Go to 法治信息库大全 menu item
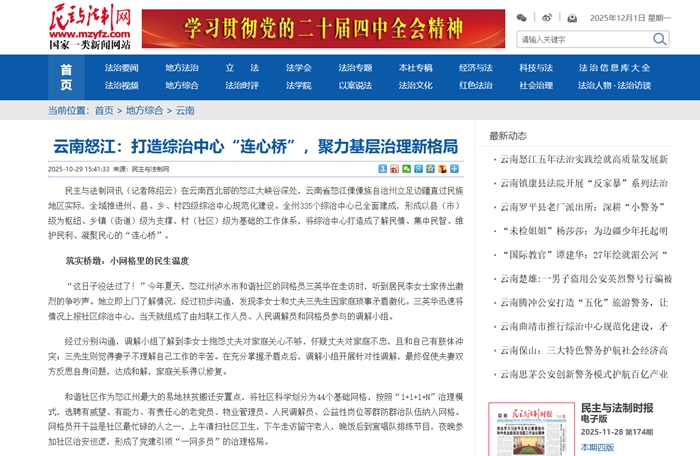Image resolution: width=700 pixels, height=456 pixels. pos(614,68)
